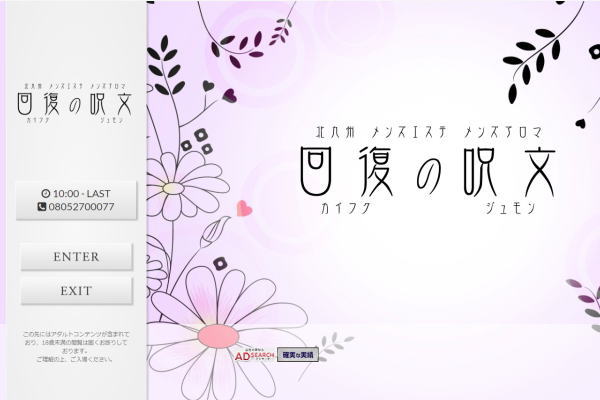Click the sidebar 回復の呪文 logo

[75, 103]
